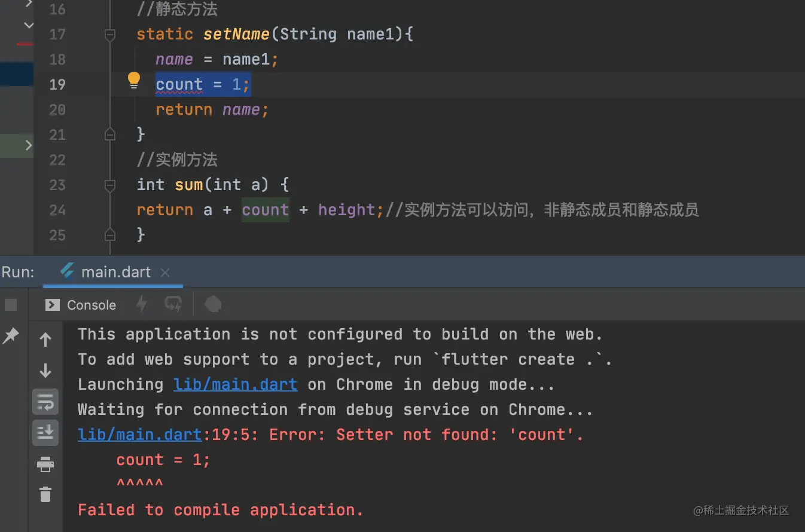
Task: Open lib/main.dart link in Launching line
Action: pos(235,384)
